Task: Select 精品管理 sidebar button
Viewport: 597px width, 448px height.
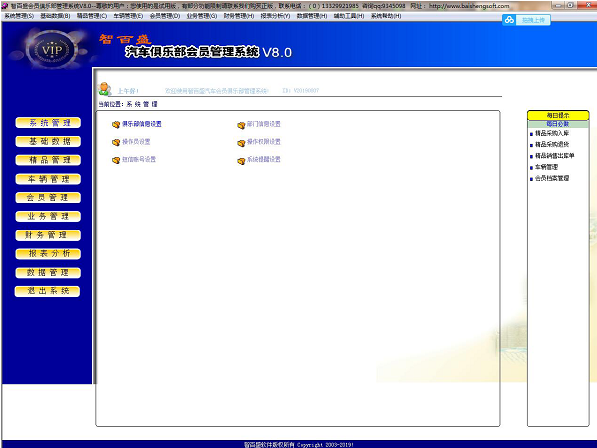Action: (48, 160)
